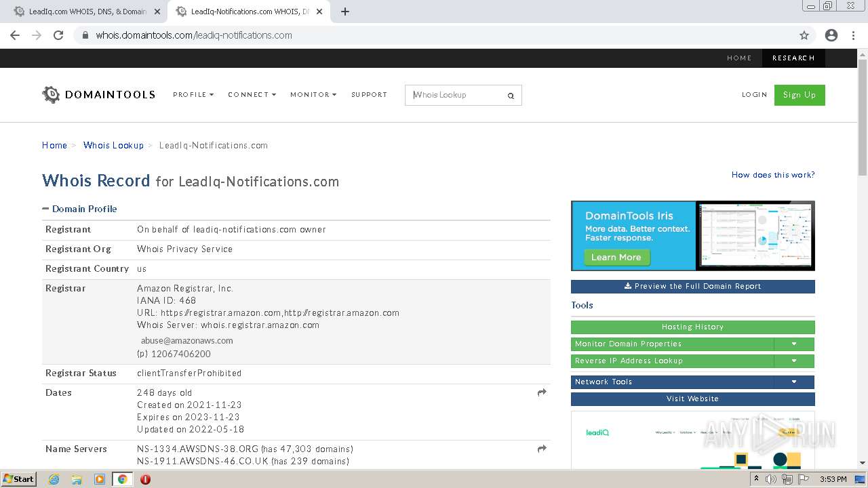Viewport: 868px width, 488px height.
Task: Click the green Sign Up button
Action: tap(800, 95)
